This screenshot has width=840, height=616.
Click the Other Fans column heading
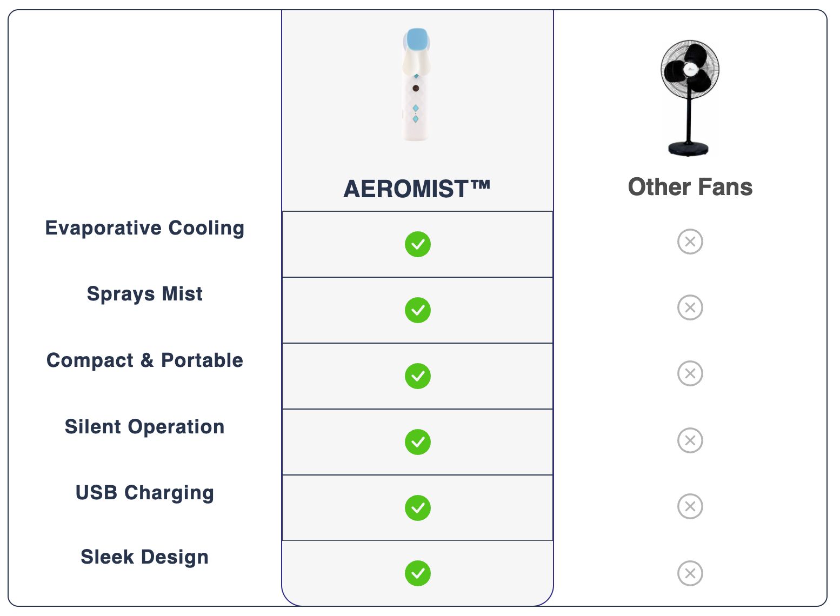[690, 187]
